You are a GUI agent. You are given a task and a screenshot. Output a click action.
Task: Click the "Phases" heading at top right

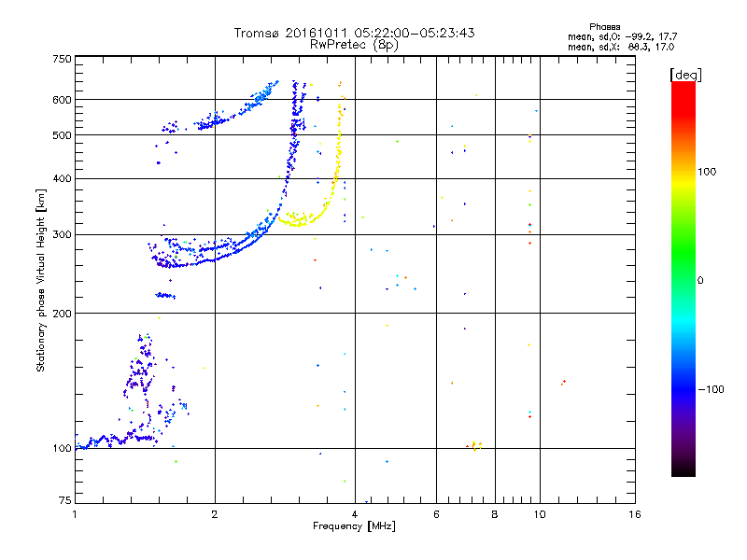pos(604,27)
